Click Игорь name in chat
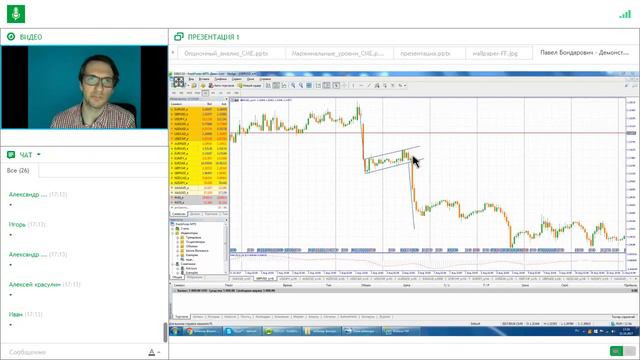This screenshot has height=360, width=640. 17,224
